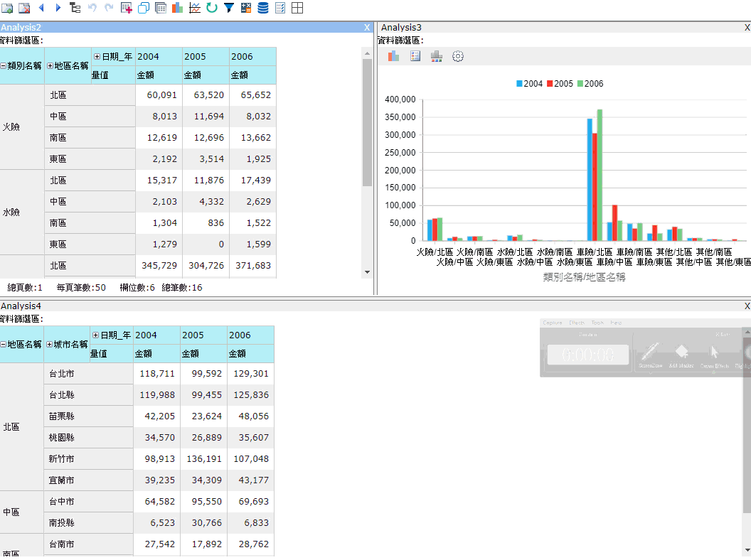Click the 量值 header in Analysis2

pos(113,75)
